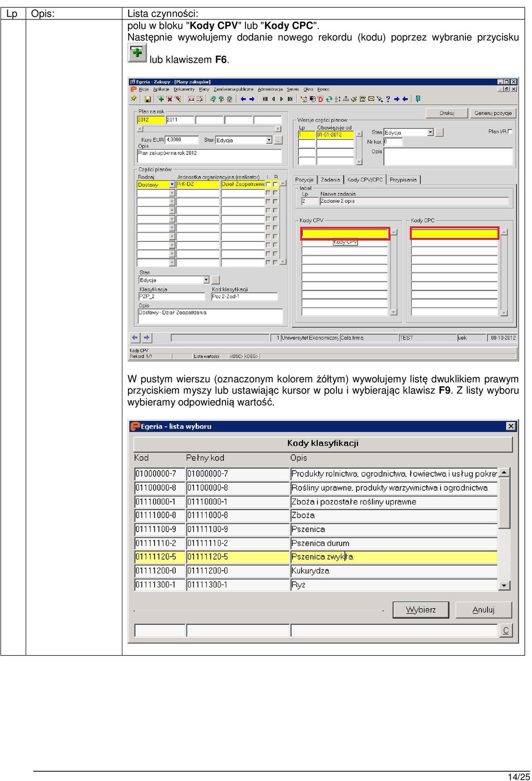Click the red X delete record icon
This screenshot has height=781, width=532.
170,99
